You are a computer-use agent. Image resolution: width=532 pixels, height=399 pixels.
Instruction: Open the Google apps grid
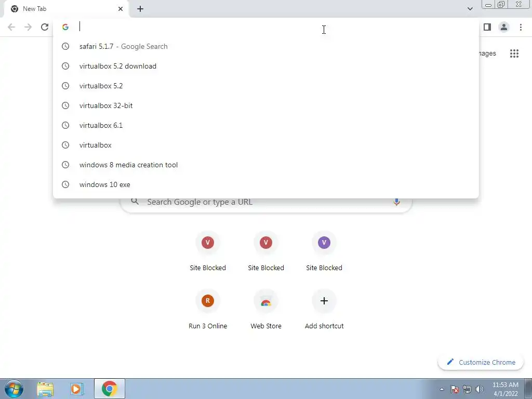514,54
